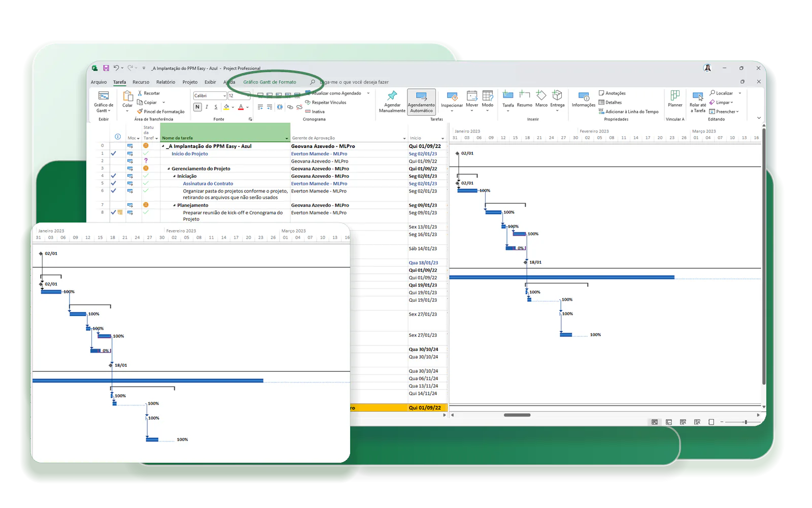Click the Copiar button
Viewport: 812px width, 508px height.
pyautogui.click(x=147, y=103)
